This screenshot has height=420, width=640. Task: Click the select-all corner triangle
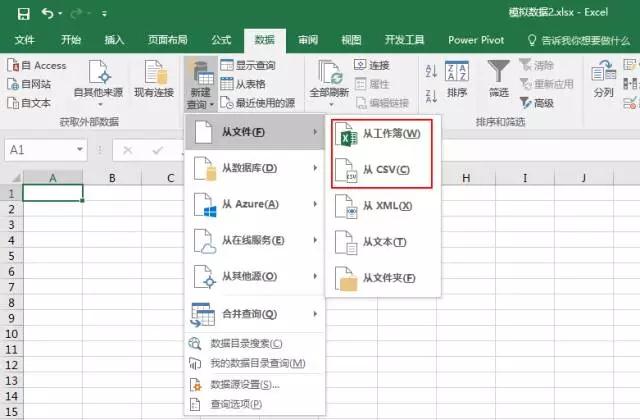(x=16, y=178)
